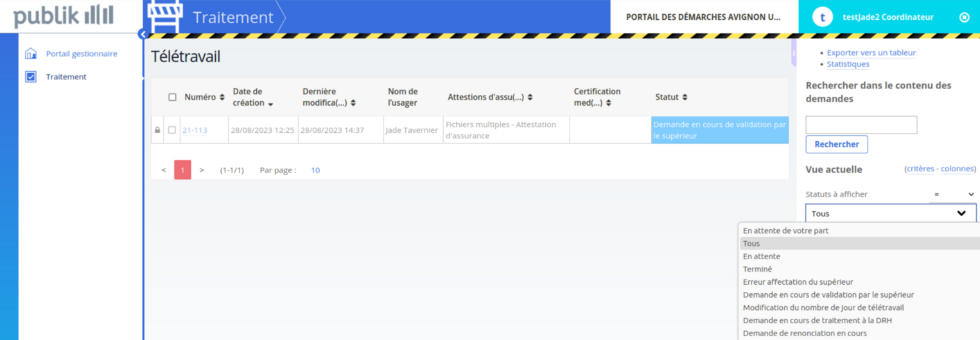The image size is (980, 340).
Task: Go to previous page arrow '<'
Action: pyautogui.click(x=164, y=170)
